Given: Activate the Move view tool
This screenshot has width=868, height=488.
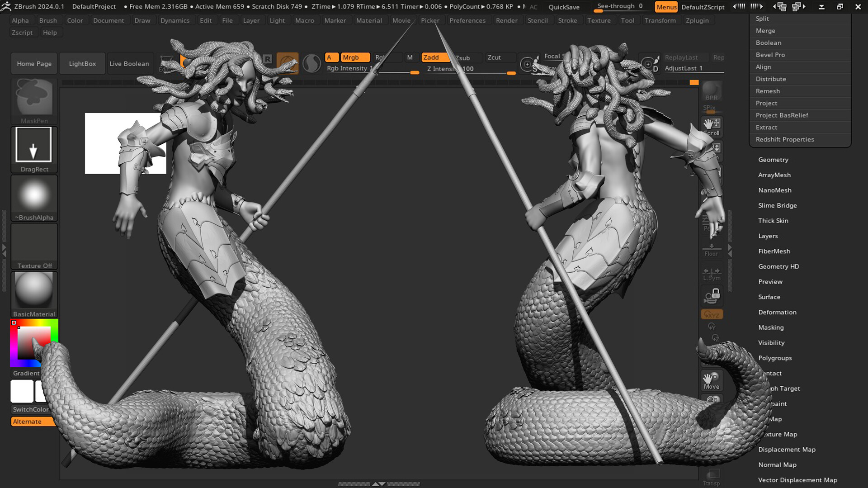Looking at the screenshot, I should pos(711,380).
